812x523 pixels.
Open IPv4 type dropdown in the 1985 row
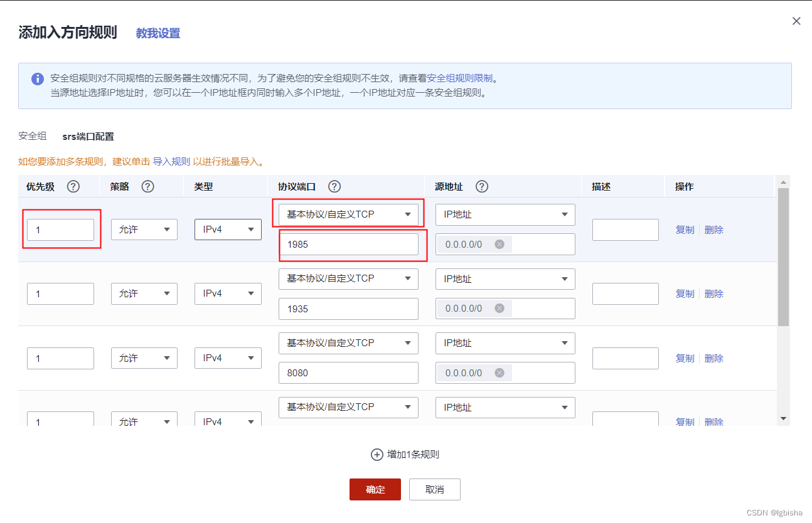click(228, 230)
